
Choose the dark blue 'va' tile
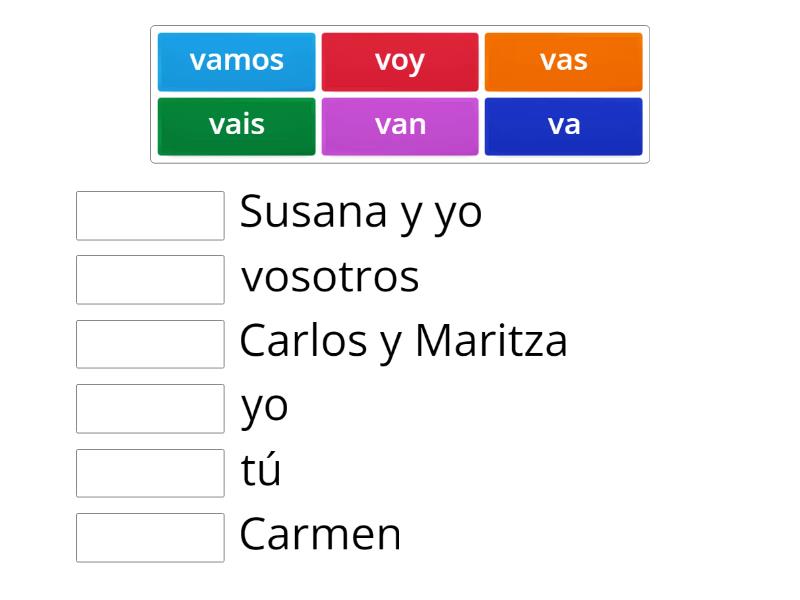click(x=563, y=127)
